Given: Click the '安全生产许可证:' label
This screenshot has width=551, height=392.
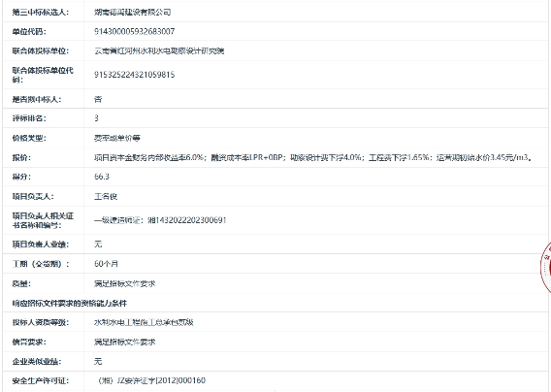Looking at the screenshot, I should point(41,380).
